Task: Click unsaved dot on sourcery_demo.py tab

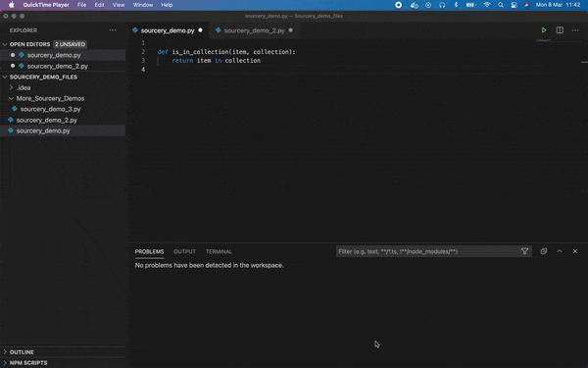Action: 200,30
